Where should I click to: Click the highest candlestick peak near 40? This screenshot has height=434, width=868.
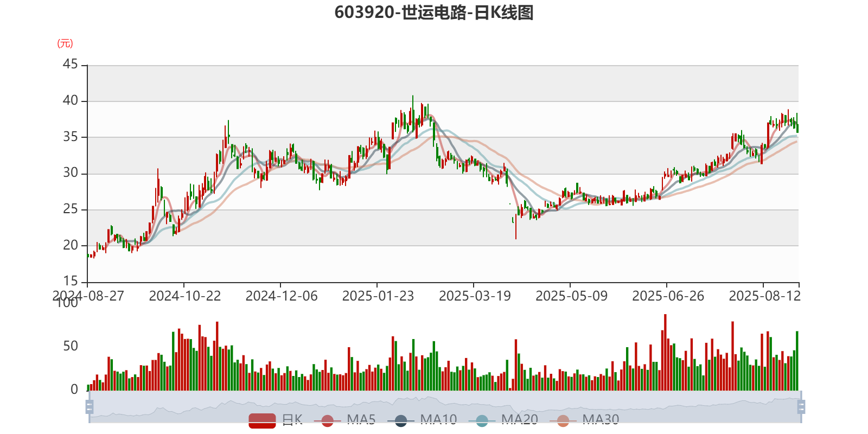413,114
